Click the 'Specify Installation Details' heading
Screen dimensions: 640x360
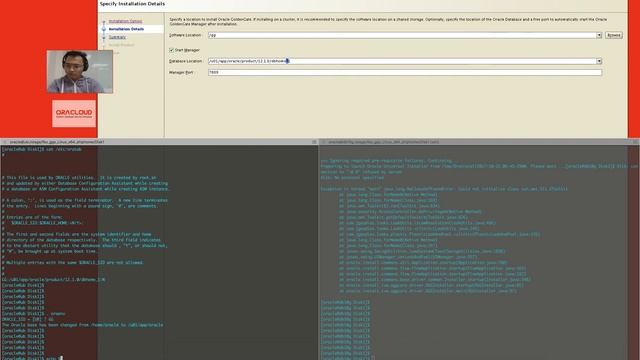point(132,4)
